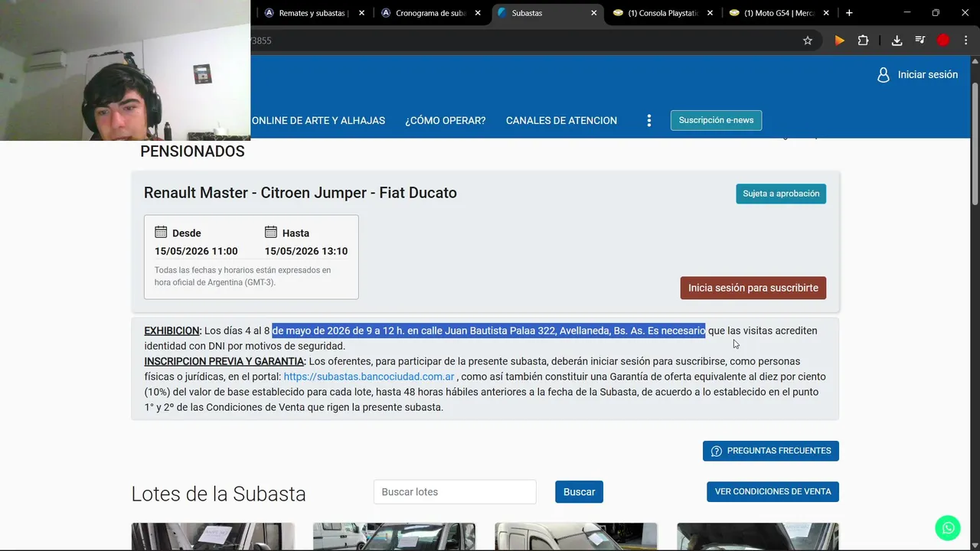Screen dimensions: 980x551
Task: Open the three-dot navigation overflow menu
Action: click(x=648, y=120)
